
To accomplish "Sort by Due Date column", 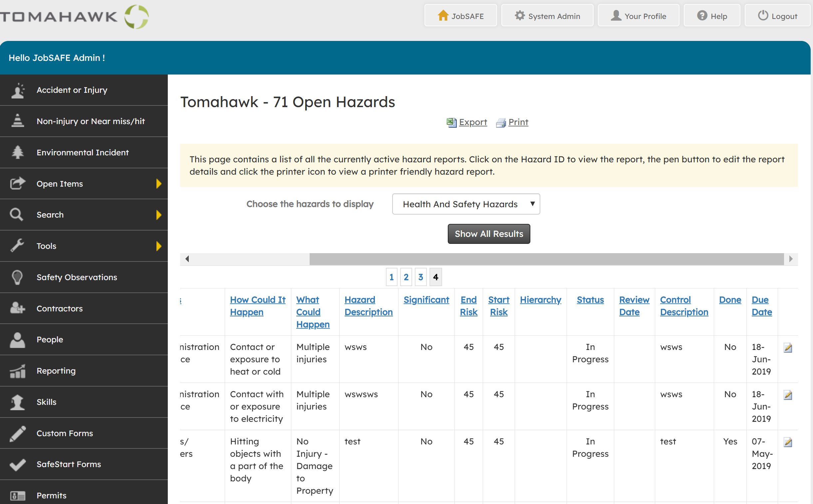I will tap(762, 306).
